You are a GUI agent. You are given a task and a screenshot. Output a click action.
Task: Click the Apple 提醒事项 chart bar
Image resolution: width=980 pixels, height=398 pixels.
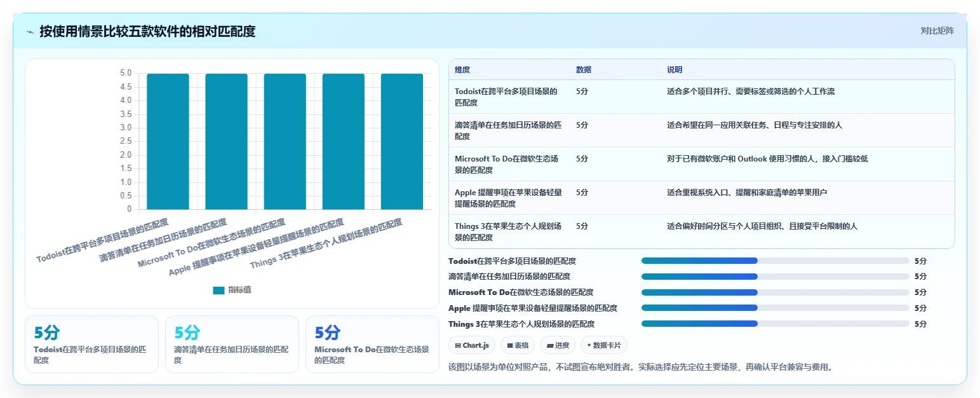click(344, 141)
